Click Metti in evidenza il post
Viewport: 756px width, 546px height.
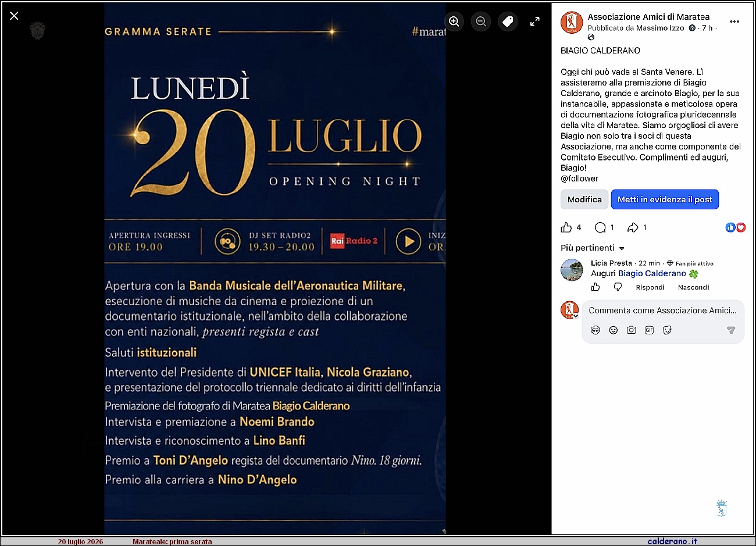click(665, 199)
